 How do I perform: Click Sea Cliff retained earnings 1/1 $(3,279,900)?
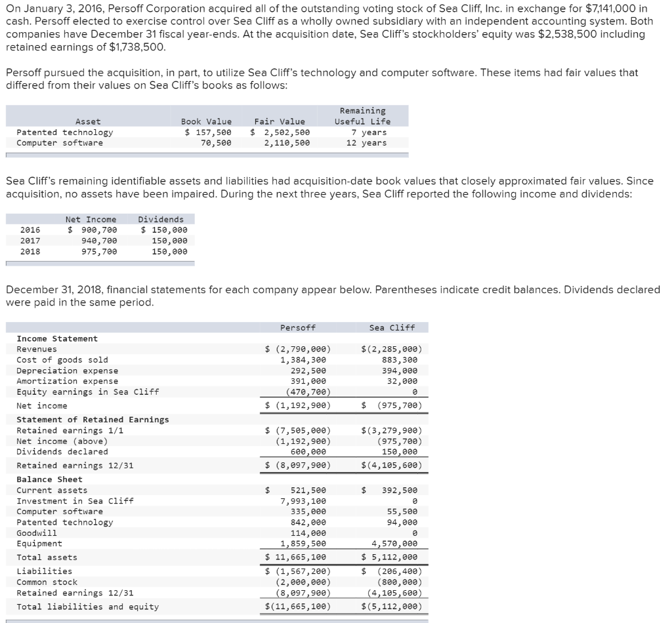point(392,430)
